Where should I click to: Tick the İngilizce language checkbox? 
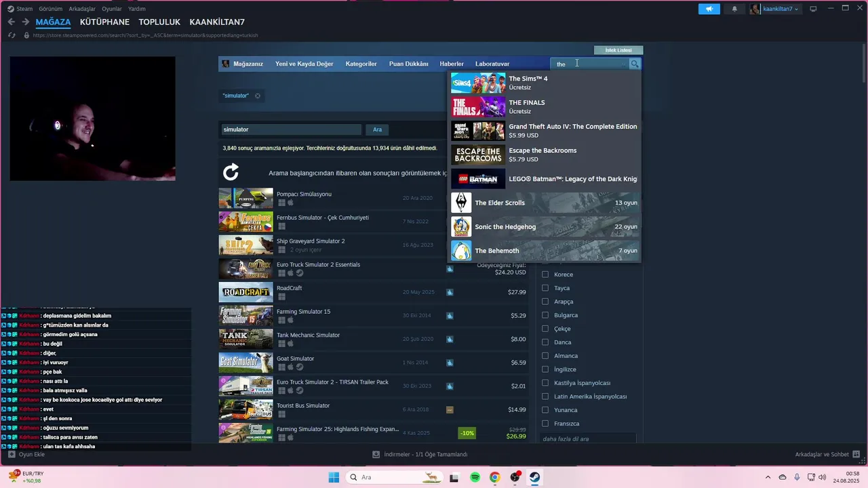[545, 369]
